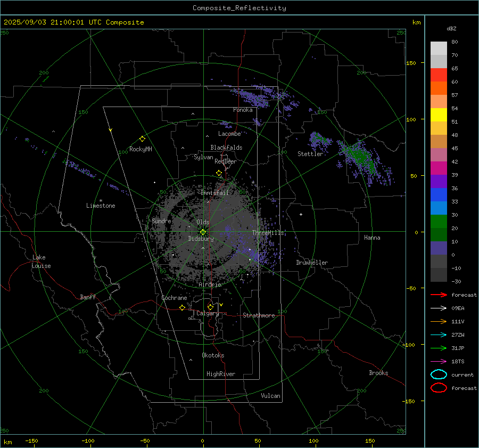Click the bright green 30–20 dBZ swatch
This screenshot has height=448, width=479.
(x=439, y=222)
